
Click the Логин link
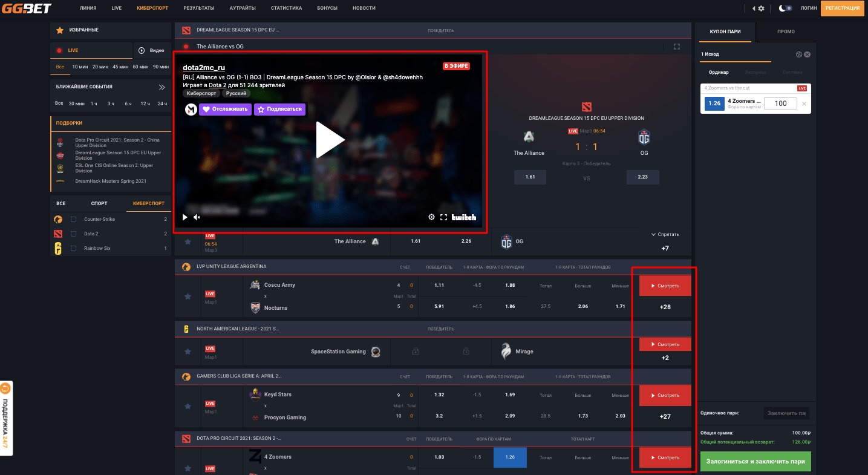809,8
